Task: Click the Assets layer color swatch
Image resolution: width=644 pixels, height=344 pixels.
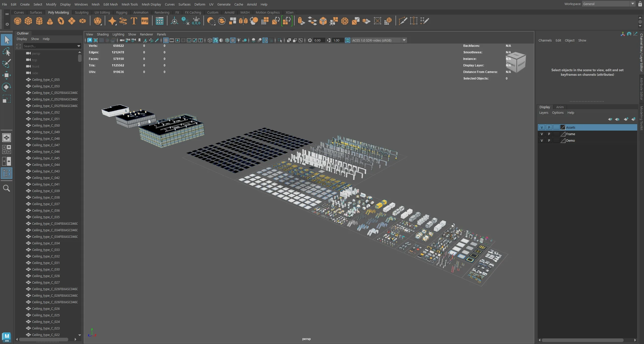Action: click(x=563, y=128)
